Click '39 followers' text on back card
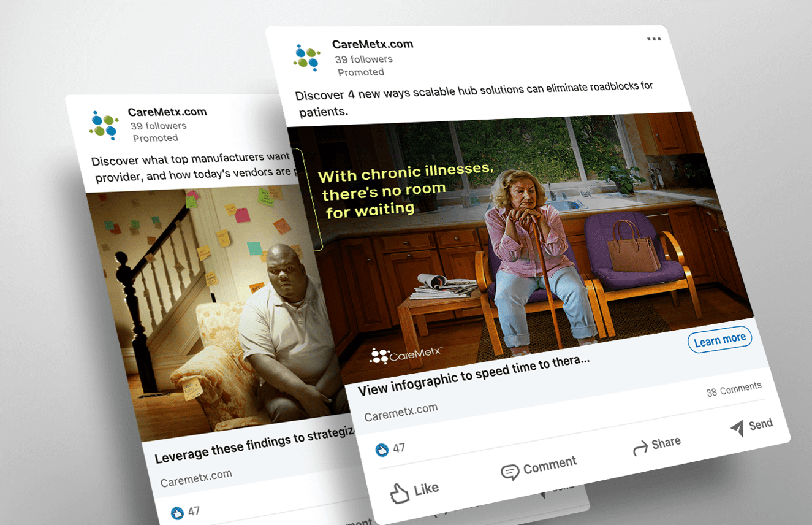 tap(158, 126)
